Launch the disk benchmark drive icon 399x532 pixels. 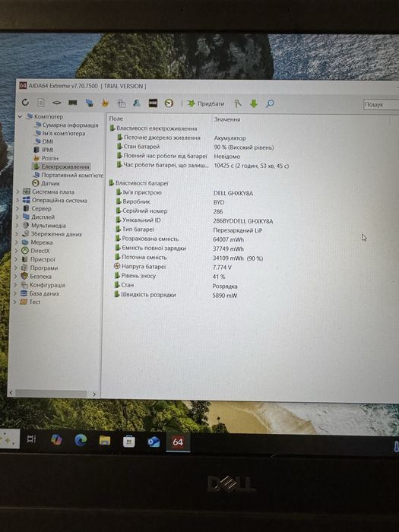[57, 103]
